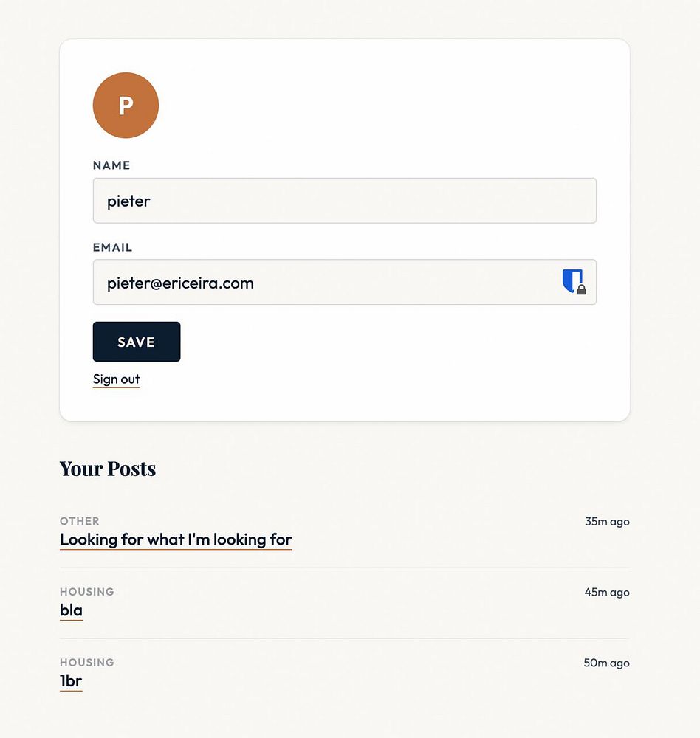This screenshot has height=738, width=700.
Task: Click the Your Posts heading
Action: 108,469
